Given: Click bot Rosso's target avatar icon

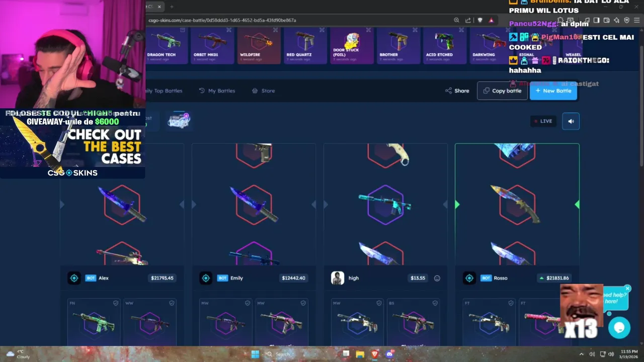Looking at the screenshot, I should 469,278.
